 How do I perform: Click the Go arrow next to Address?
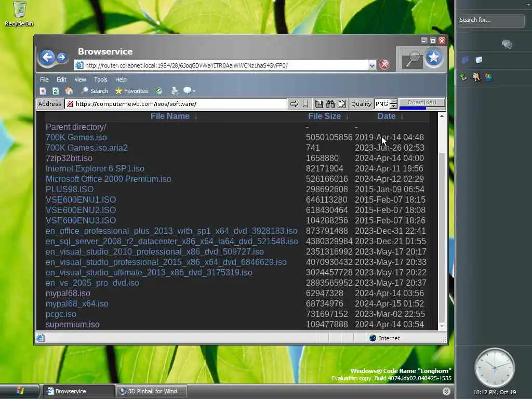[294, 104]
